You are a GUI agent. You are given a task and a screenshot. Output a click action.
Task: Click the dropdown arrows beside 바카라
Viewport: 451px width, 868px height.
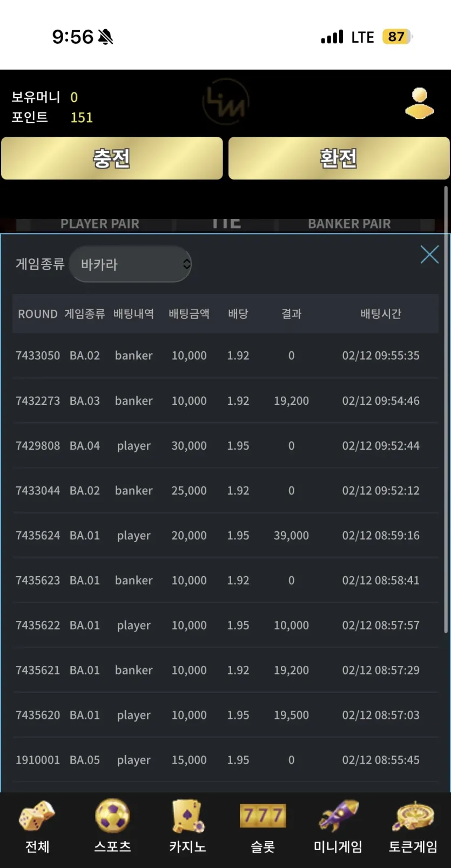[x=186, y=264]
